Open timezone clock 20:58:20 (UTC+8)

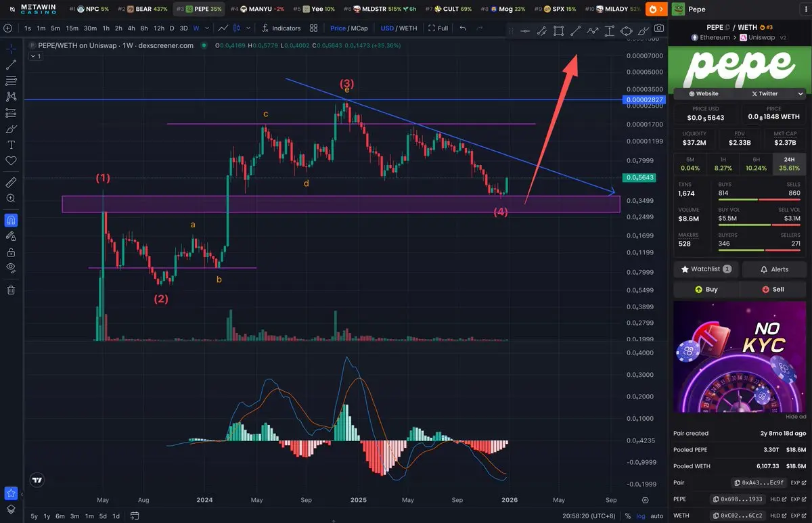point(589,516)
